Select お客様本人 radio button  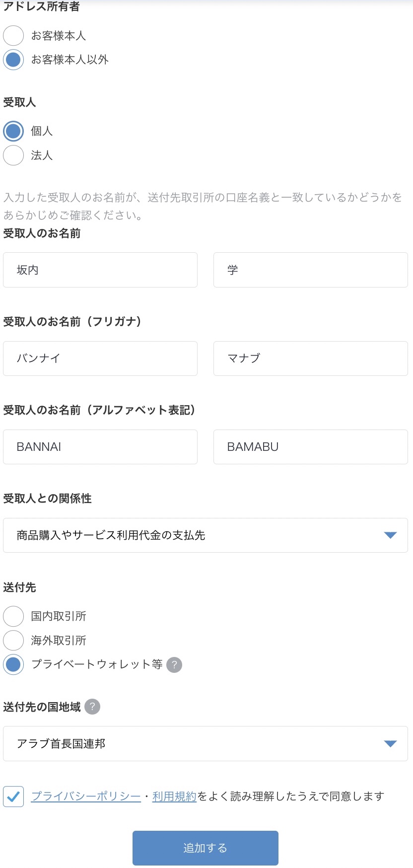pos(13,36)
